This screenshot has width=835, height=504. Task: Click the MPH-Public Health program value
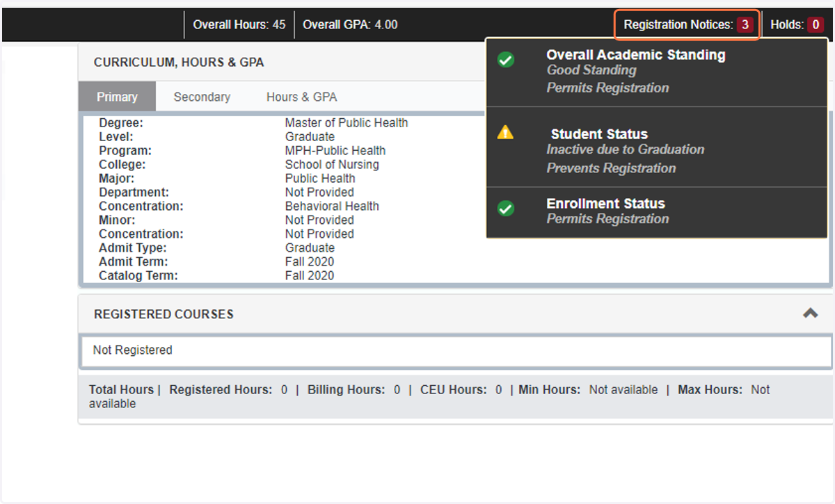click(x=335, y=151)
